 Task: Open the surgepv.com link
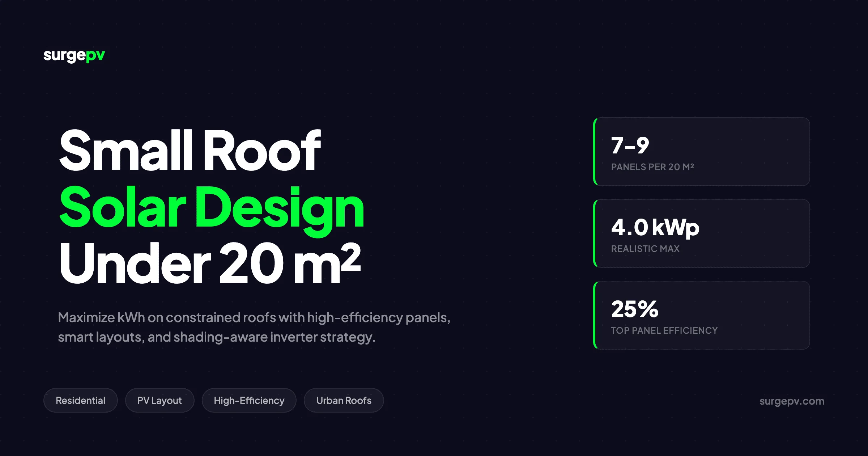(792, 401)
